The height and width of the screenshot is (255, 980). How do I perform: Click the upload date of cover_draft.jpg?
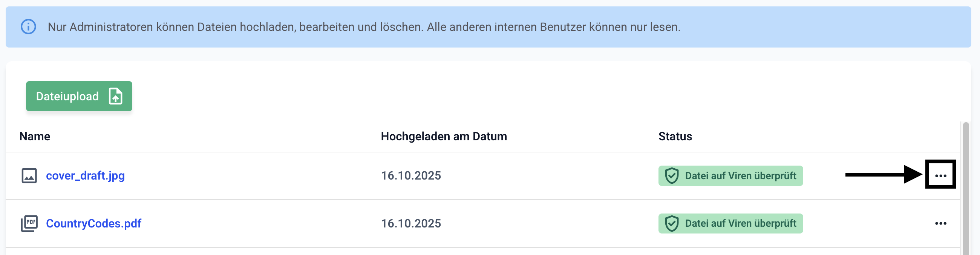(411, 176)
